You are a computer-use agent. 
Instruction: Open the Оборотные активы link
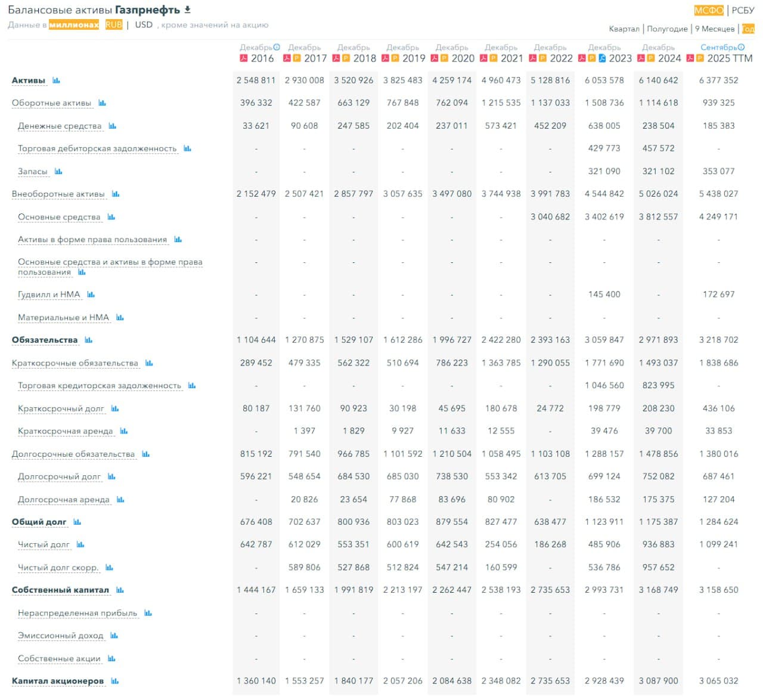point(51,103)
